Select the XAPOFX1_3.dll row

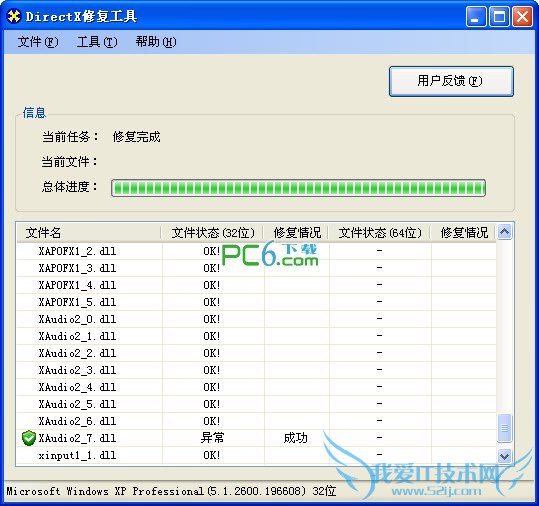[256, 268]
